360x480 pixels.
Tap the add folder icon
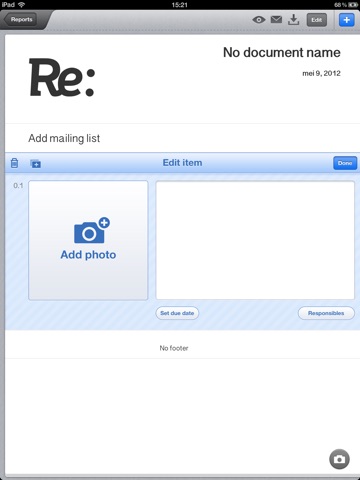pos(35,164)
